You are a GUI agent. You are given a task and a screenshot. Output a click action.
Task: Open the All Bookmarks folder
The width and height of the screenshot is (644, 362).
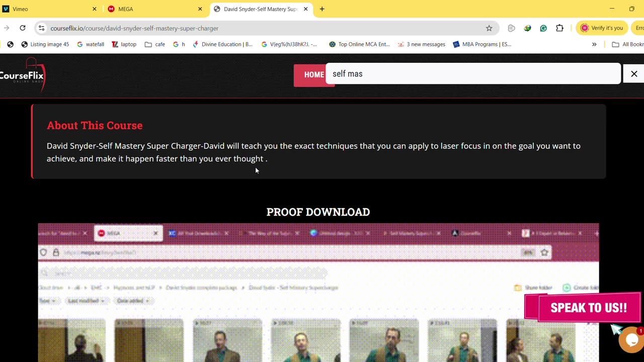(627, 44)
